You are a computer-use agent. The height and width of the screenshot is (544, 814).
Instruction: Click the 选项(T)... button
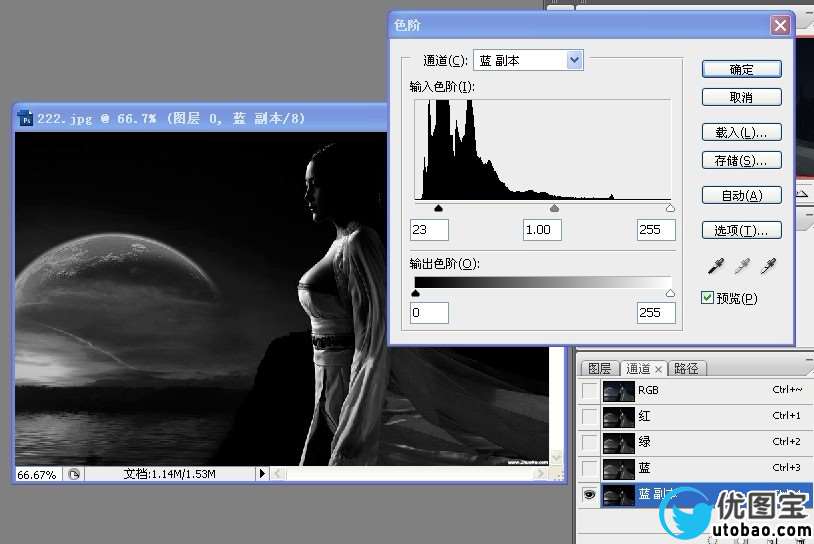pos(741,230)
